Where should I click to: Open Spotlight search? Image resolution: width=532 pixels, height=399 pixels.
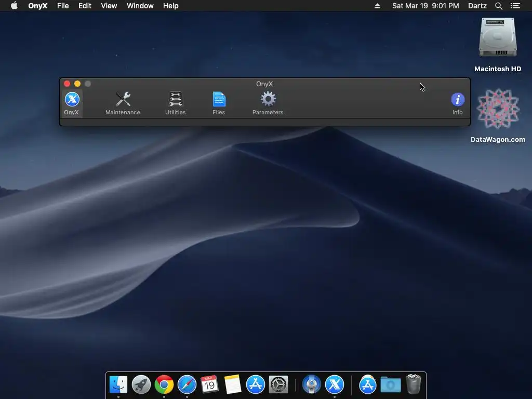click(x=499, y=6)
